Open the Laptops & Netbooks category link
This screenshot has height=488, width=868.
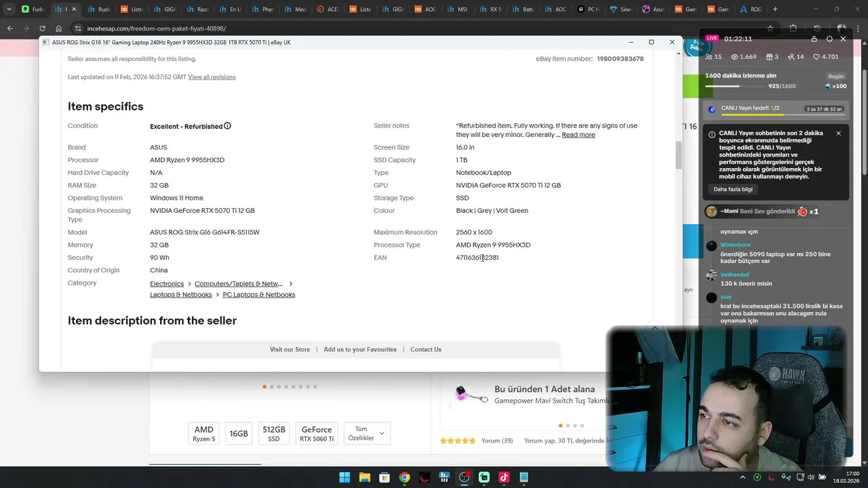[x=181, y=295]
